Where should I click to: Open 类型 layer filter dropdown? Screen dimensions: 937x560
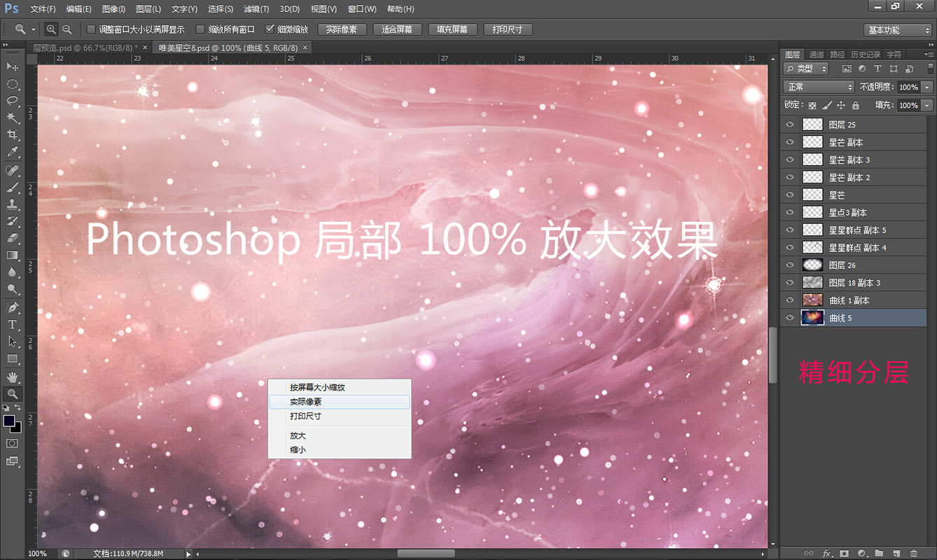pos(806,69)
